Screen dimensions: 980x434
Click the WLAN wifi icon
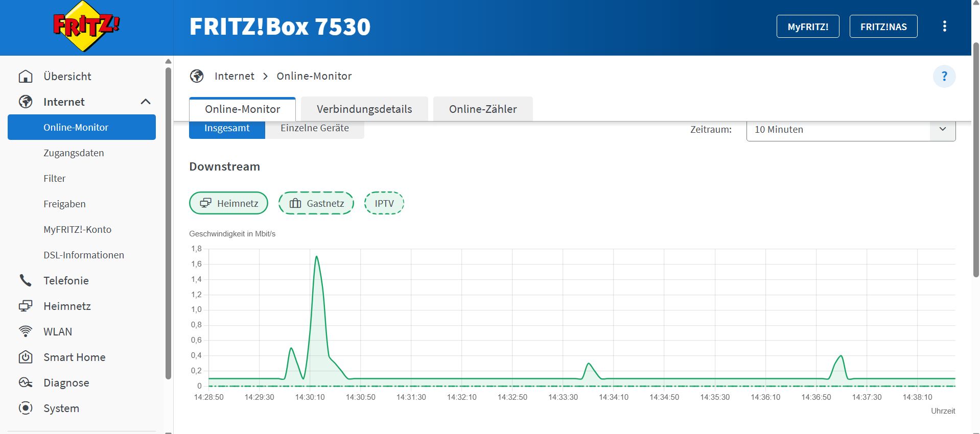click(26, 331)
